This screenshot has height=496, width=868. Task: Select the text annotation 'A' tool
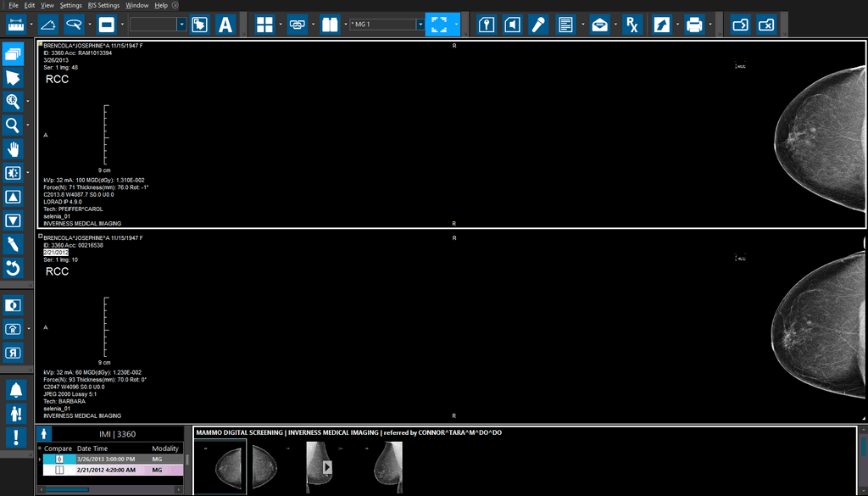point(225,25)
